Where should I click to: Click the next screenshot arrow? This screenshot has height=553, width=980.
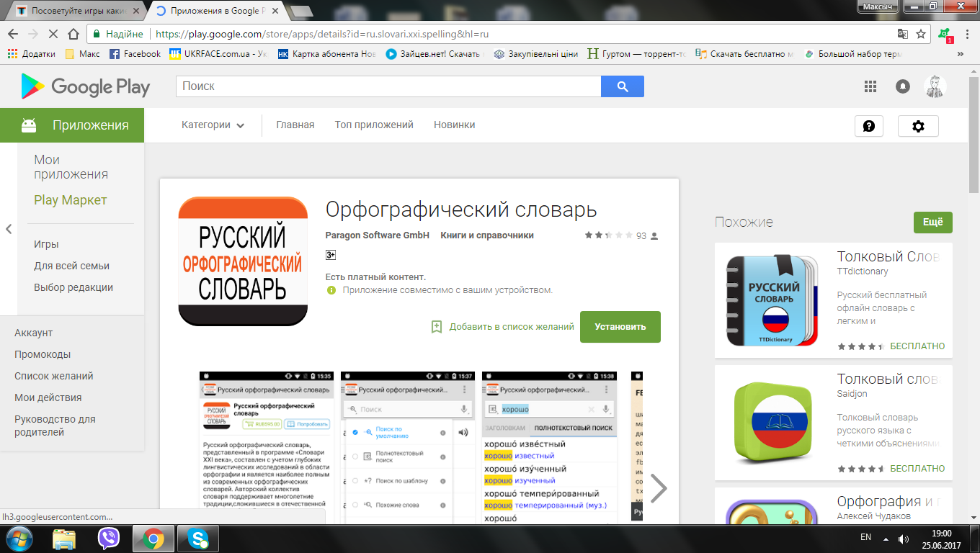[658, 488]
